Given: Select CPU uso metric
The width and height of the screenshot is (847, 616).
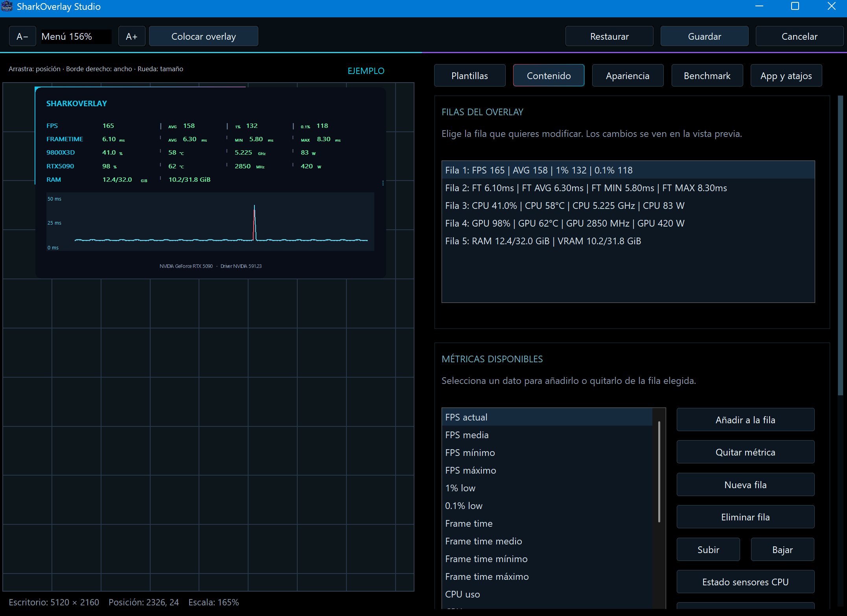Looking at the screenshot, I should coord(547,594).
